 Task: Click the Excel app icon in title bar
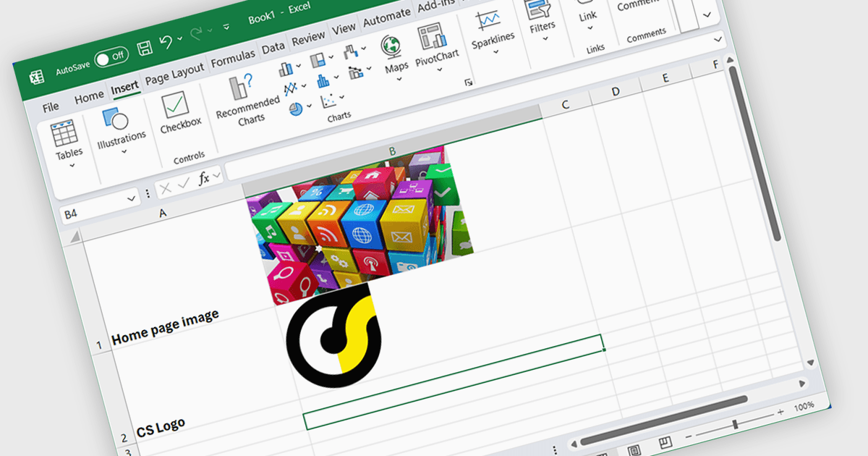coord(36,78)
